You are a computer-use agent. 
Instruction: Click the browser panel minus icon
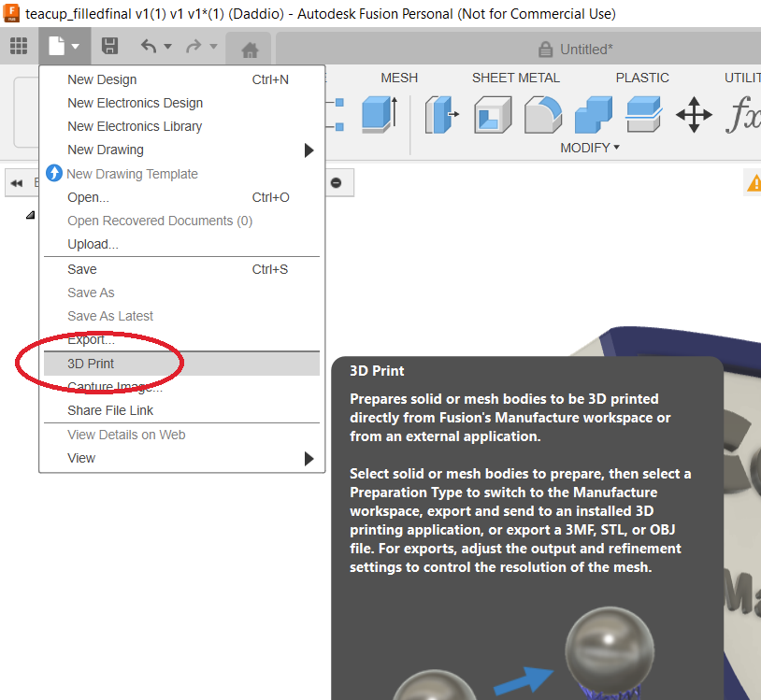pos(336,183)
